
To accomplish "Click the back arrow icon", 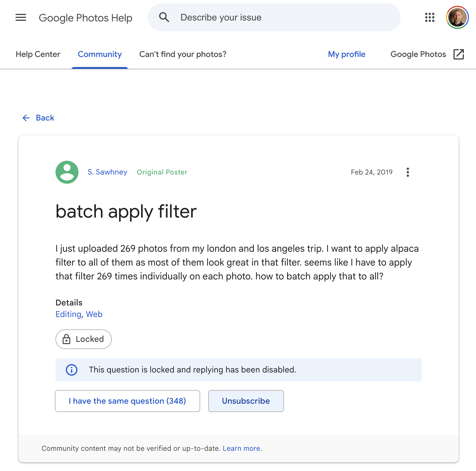I will point(26,118).
